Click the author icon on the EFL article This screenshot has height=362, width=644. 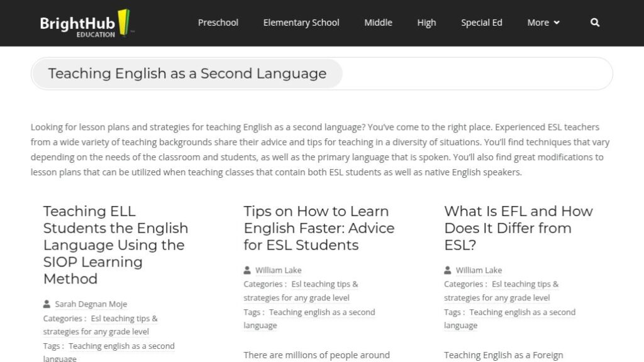point(447,270)
